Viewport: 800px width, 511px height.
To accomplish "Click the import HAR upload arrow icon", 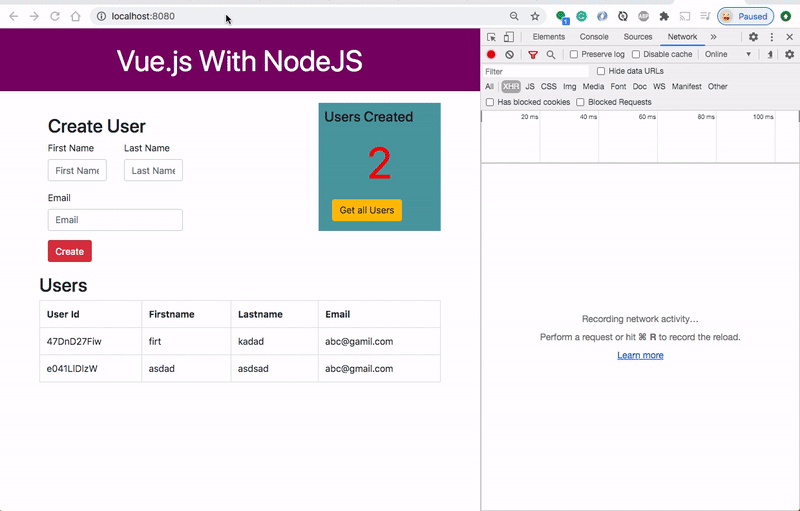I will coord(769,55).
